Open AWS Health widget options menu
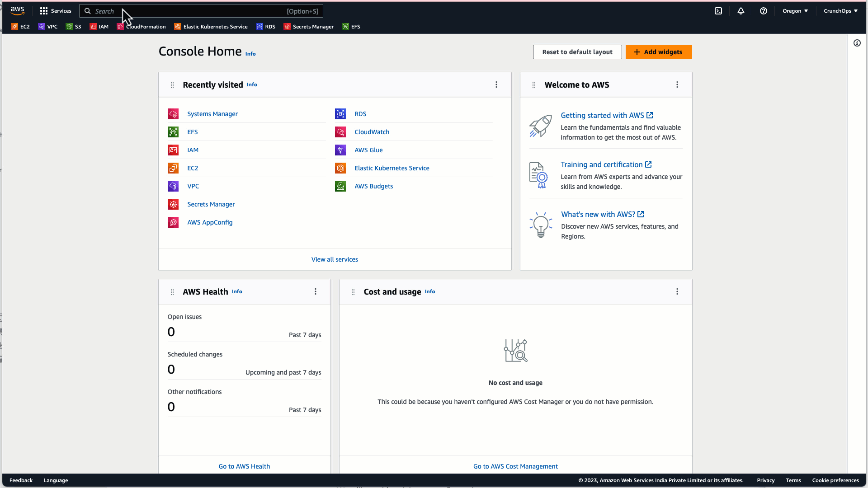Screen dimensions: 868x488 (316, 291)
